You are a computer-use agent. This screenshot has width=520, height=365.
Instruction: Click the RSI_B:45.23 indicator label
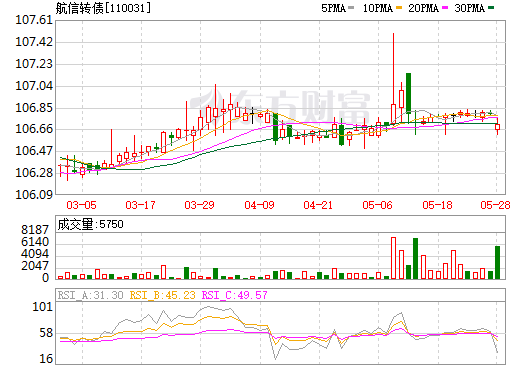(x=162, y=295)
